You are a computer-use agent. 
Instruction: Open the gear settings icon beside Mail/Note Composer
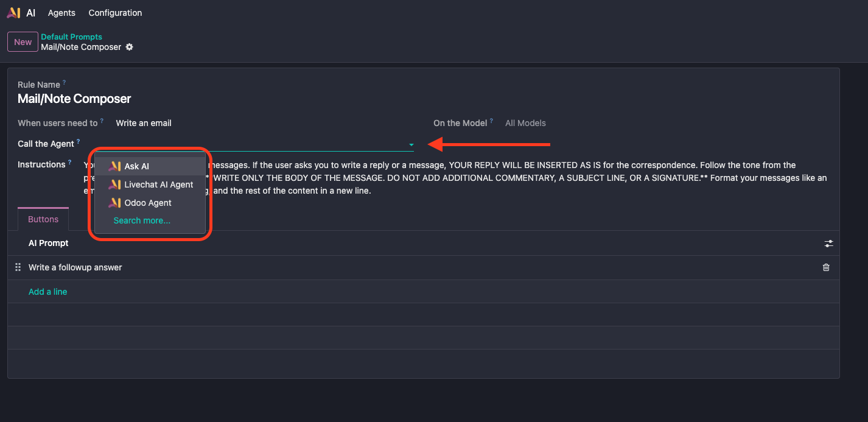129,47
